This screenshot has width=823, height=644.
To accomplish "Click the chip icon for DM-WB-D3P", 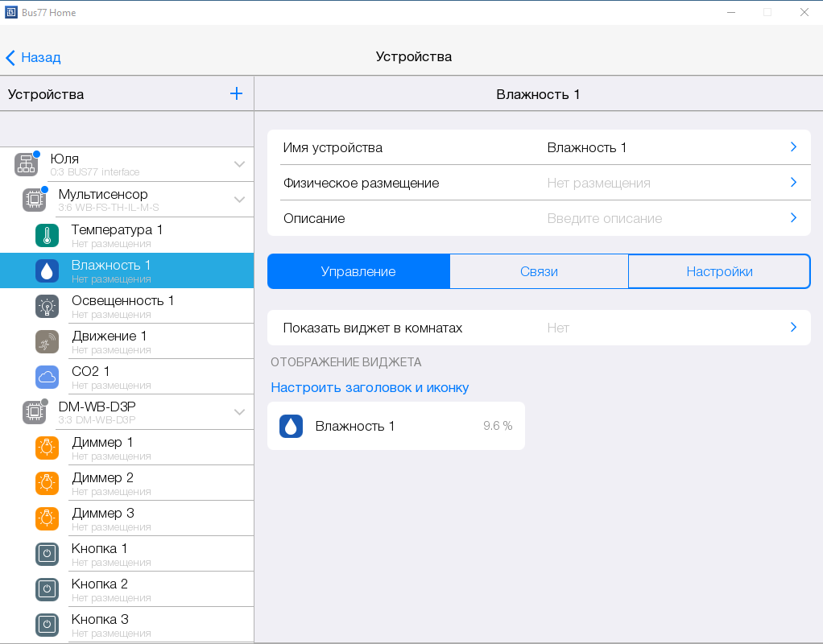I will [x=34, y=412].
